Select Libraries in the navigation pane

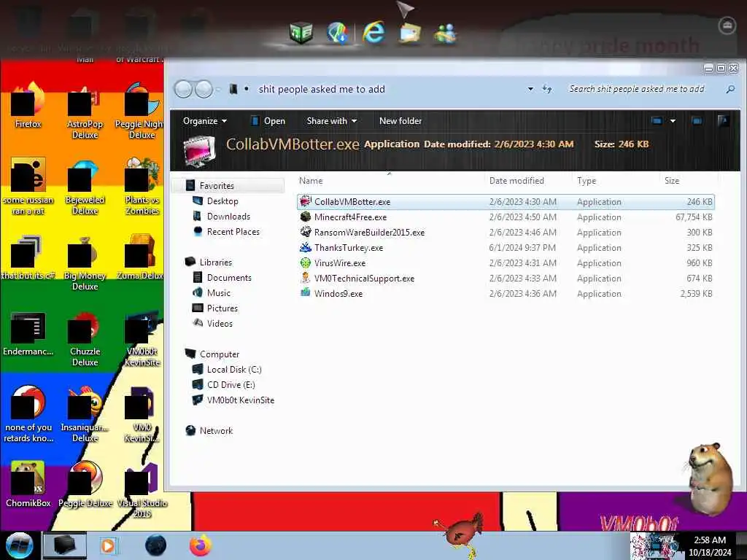(215, 262)
